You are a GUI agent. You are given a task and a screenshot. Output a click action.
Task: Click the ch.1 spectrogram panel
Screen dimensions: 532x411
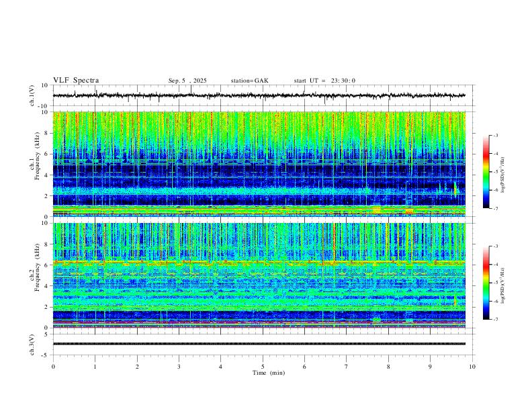pos(259,164)
